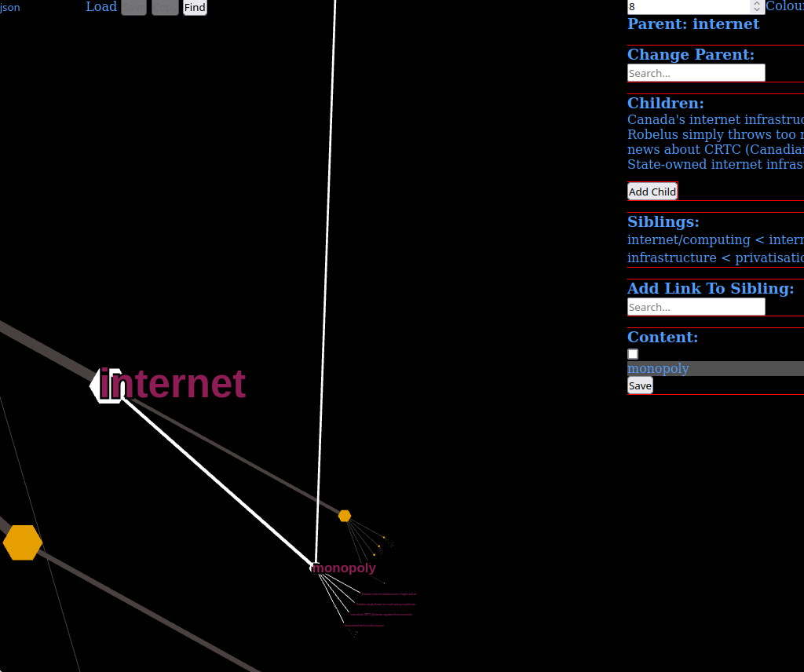804x672 pixels.
Task: Click the small orange hexagon near monopoly
Action: tap(345, 516)
